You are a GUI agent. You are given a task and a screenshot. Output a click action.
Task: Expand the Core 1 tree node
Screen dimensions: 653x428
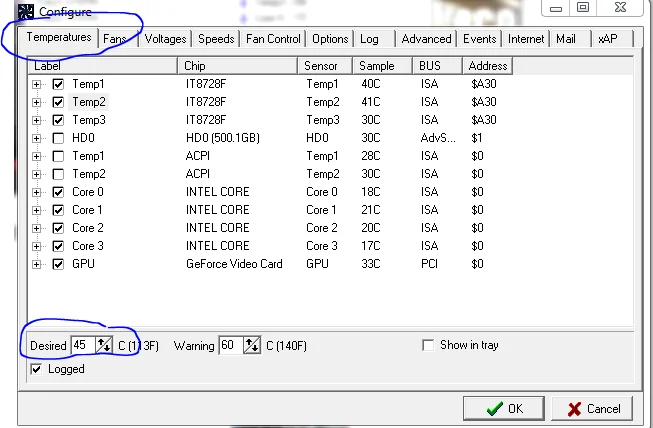tap(36, 210)
